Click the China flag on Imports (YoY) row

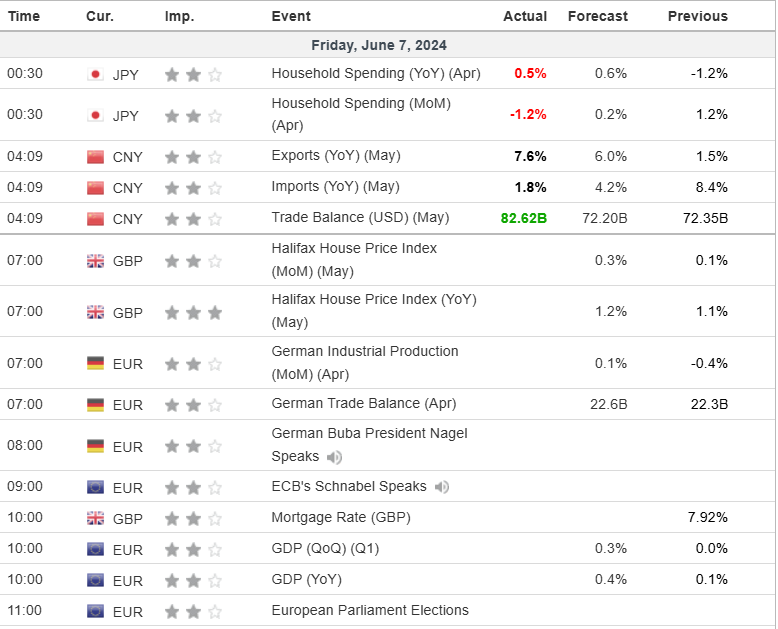96,188
